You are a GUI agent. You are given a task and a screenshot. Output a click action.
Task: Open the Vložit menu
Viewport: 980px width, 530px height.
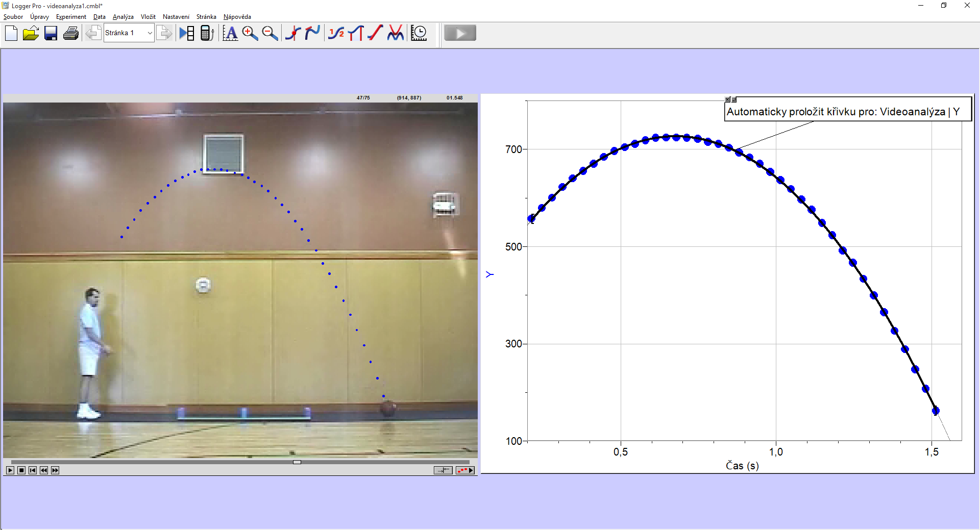pyautogui.click(x=148, y=17)
